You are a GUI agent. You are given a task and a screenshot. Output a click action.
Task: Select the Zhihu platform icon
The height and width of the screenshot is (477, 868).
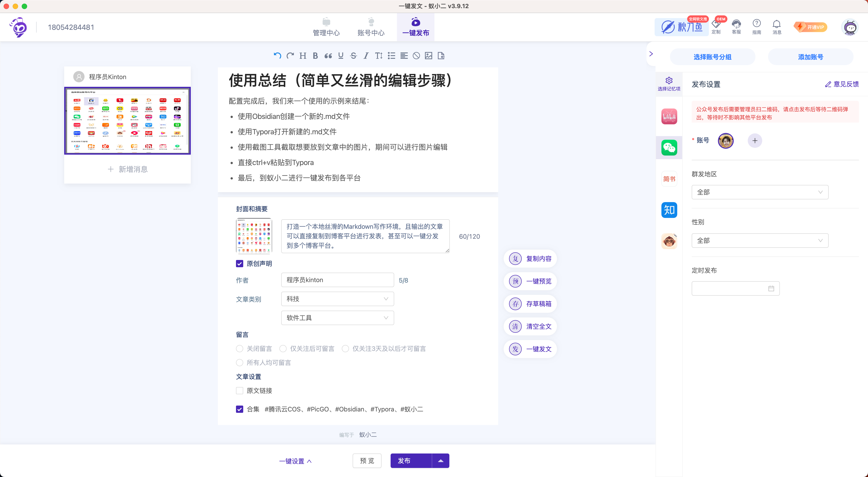tap(669, 210)
